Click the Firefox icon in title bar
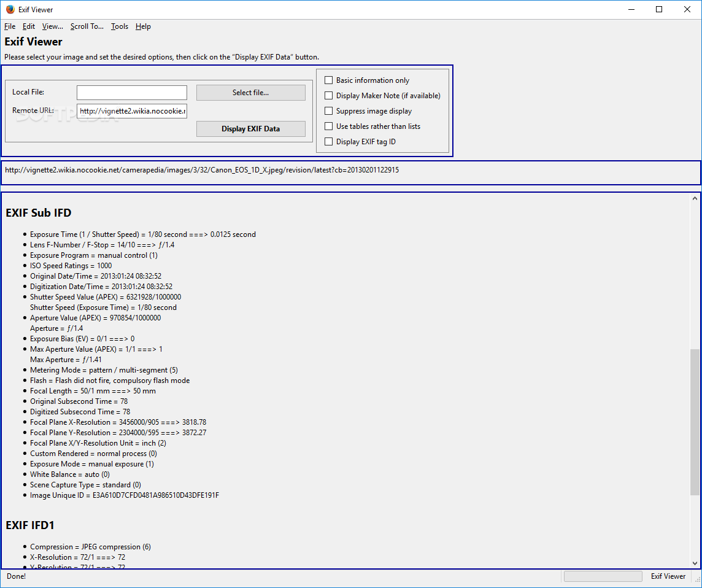Screen dimensions: 702x588 10,9
